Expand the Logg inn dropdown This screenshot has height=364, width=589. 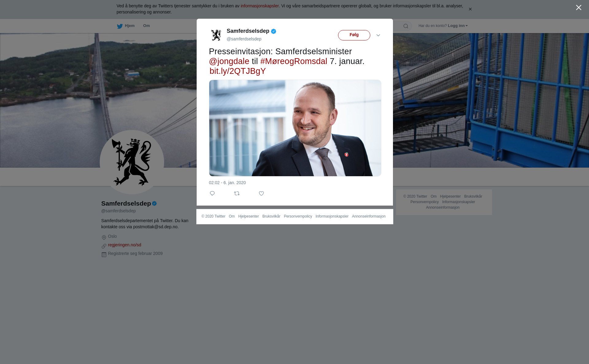[x=458, y=26]
